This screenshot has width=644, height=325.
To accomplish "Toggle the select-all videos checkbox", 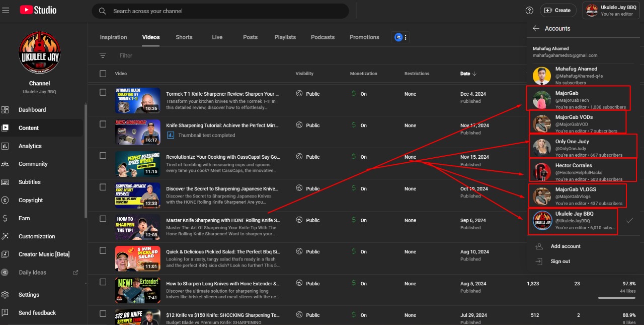I will point(103,74).
